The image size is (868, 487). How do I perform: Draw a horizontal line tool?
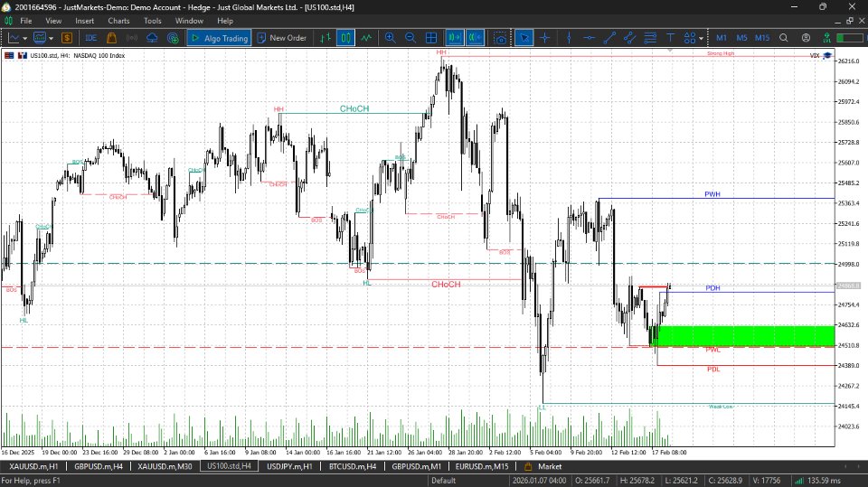(x=589, y=38)
